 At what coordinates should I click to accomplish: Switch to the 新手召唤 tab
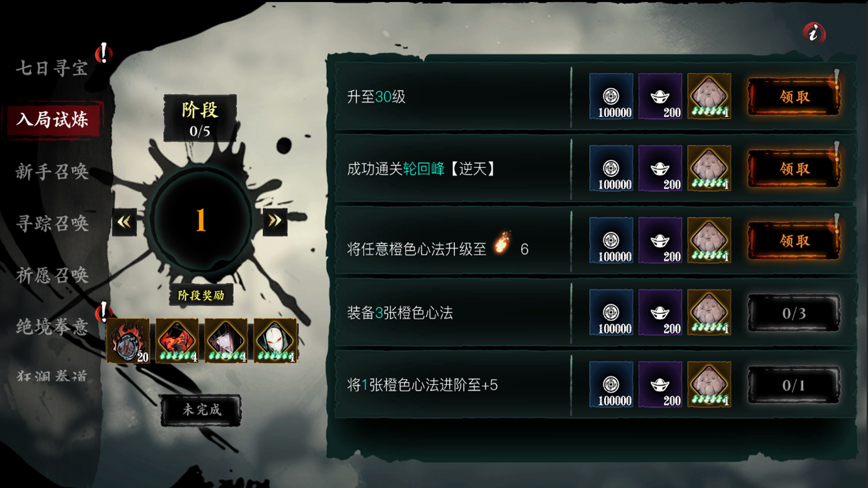[x=52, y=172]
